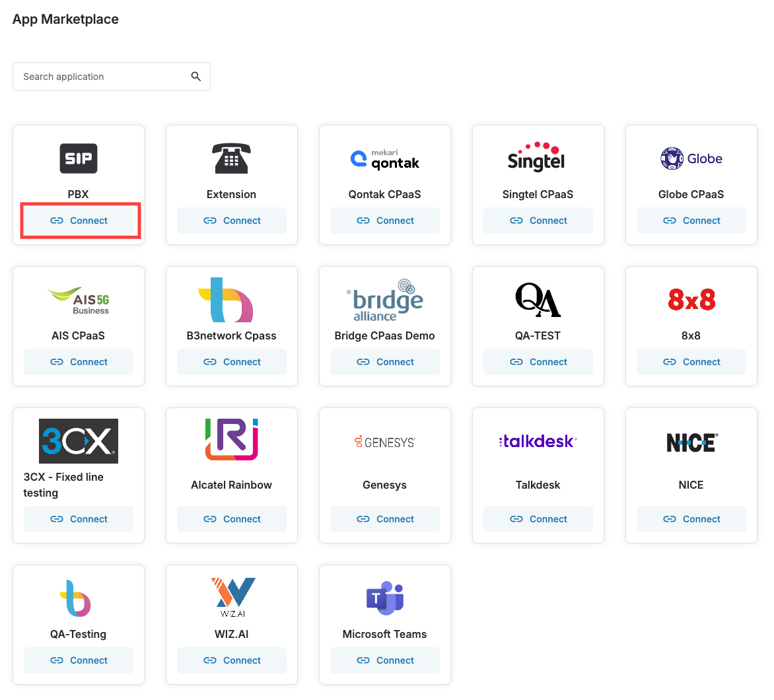Click the 3CX - Fixed line testing name
The image size is (774, 700).
click(x=63, y=485)
